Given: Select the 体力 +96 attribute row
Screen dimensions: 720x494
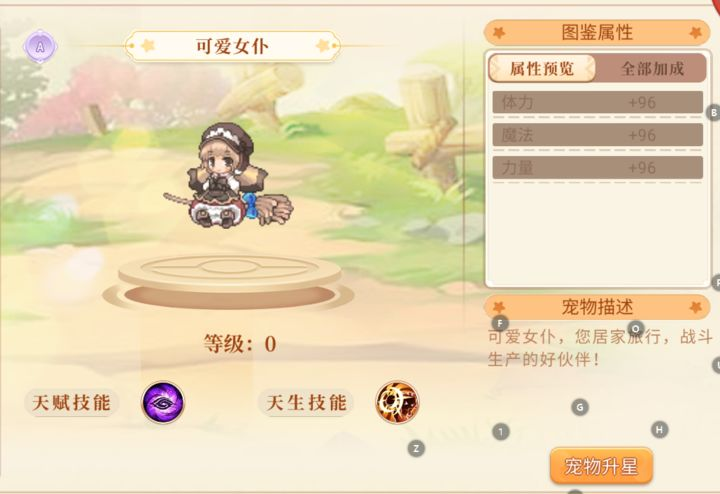Looking at the screenshot, I should 597,102.
